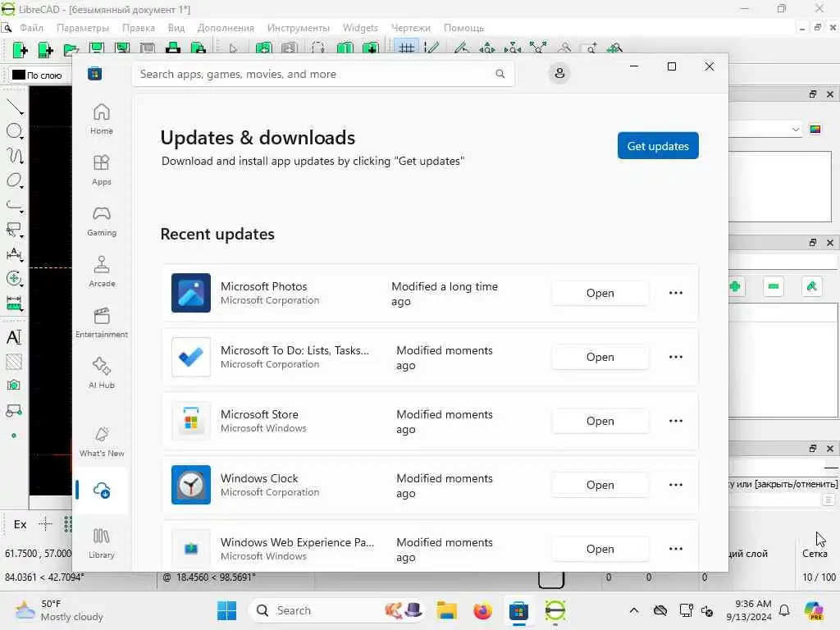Open more options for Windows Clock row

pyautogui.click(x=676, y=485)
